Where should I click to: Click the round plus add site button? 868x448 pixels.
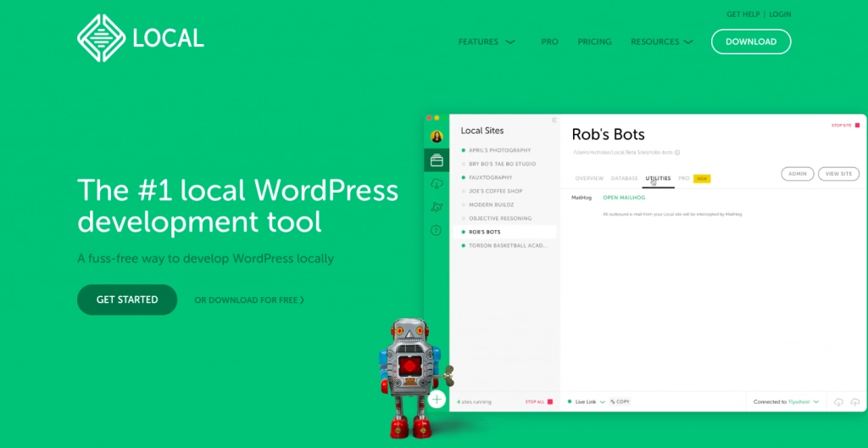click(437, 399)
